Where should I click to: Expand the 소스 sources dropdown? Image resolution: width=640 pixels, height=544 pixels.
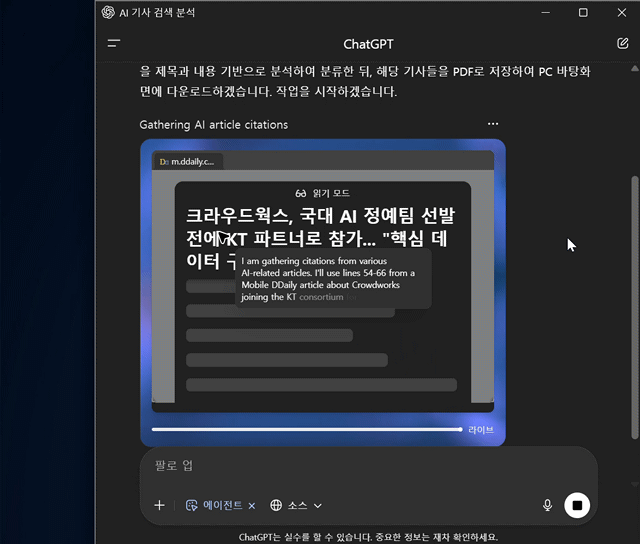pyautogui.click(x=318, y=506)
